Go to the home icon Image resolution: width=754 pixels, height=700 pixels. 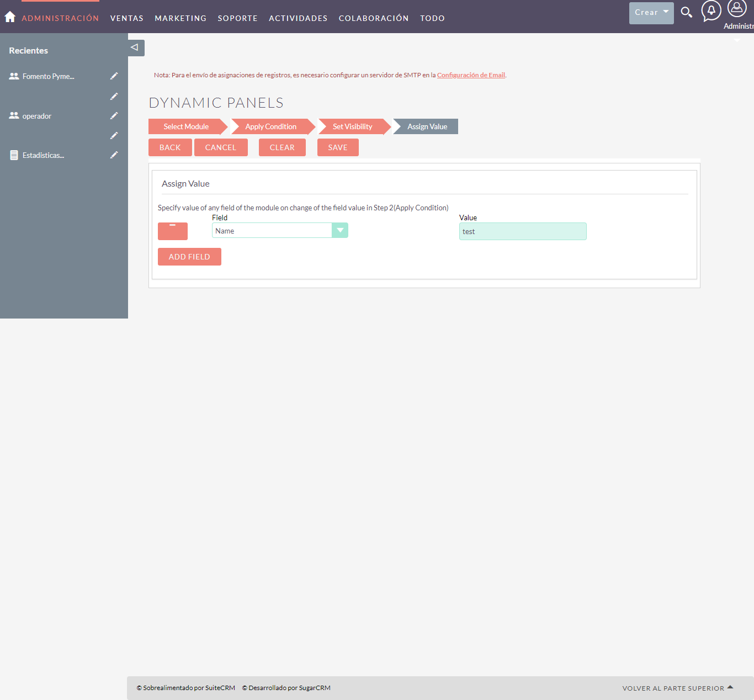[10, 17]
